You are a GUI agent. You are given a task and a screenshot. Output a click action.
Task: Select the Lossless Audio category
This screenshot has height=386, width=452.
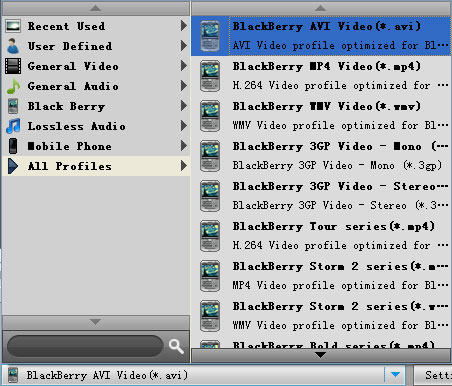tap(96, 126)
